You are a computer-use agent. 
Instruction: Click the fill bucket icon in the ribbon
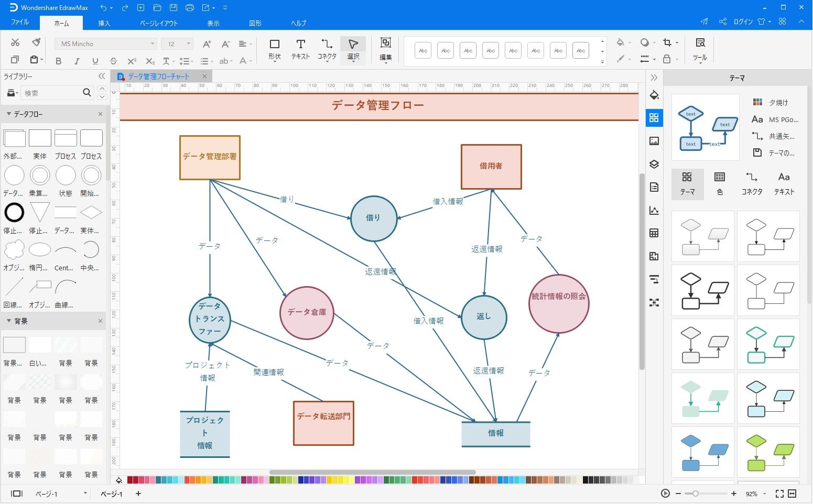[x=621, y=43]
